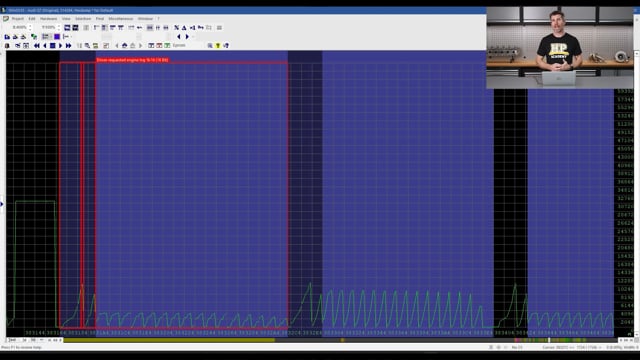Click the solid blue square icon on second row
640x360 pixels.
tap(57, 37)
